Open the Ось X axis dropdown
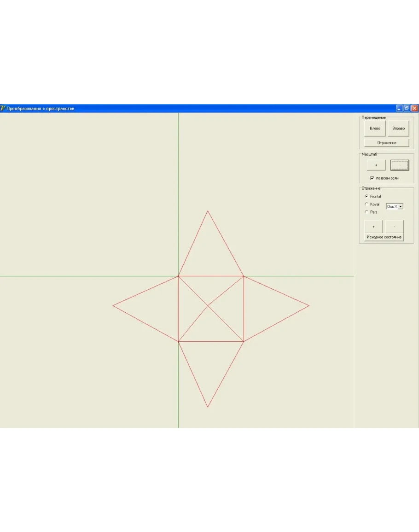The image size is (419, 532). tap(400, 206)
